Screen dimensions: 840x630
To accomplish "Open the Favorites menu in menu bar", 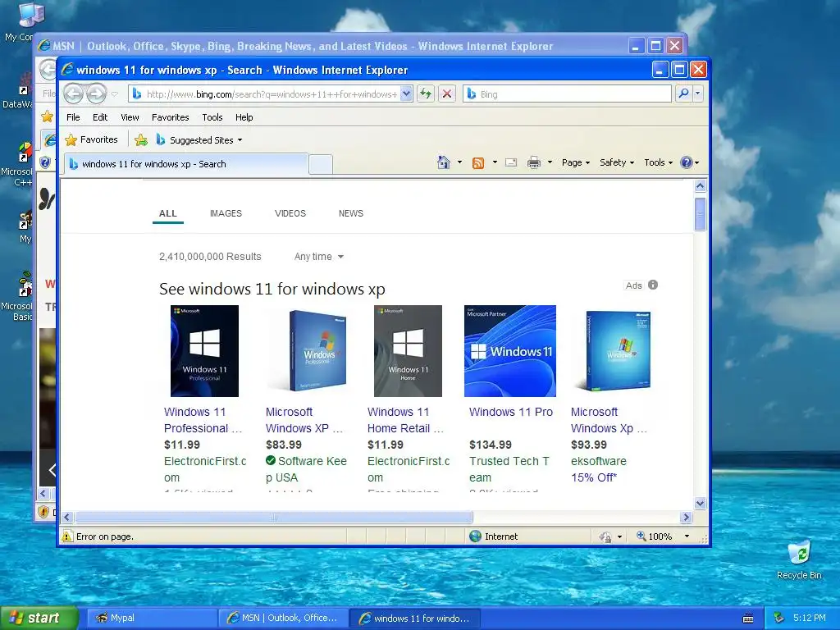I will click(x=171, y=117).
